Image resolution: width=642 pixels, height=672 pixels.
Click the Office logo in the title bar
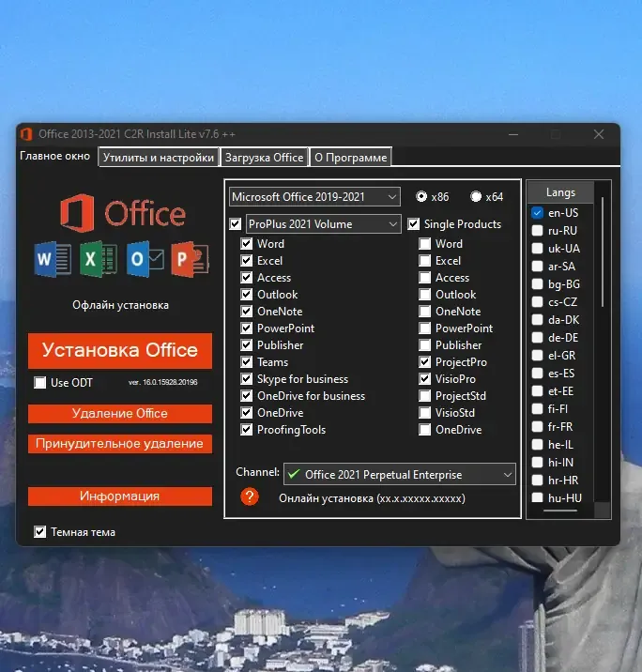pos(26,134)
